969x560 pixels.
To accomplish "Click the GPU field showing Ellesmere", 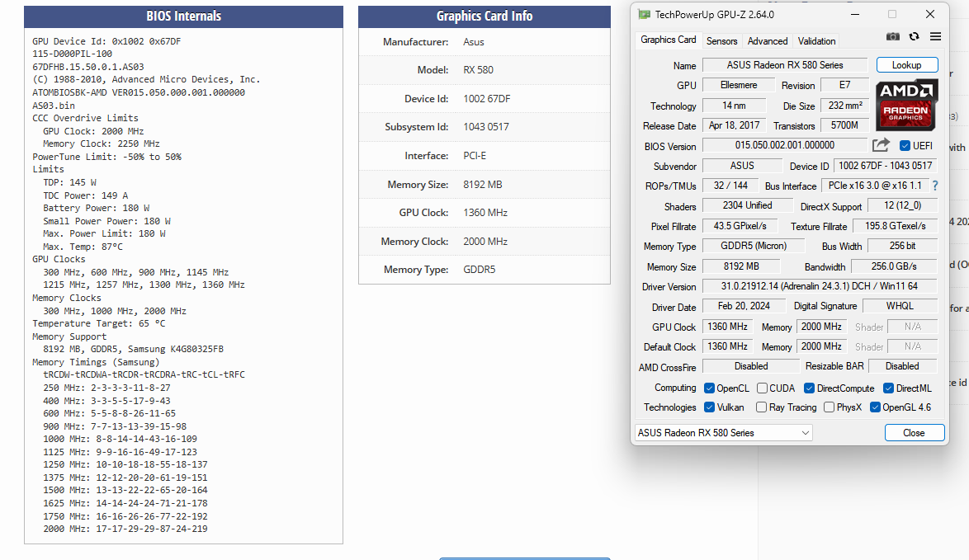I will tap(739, 85).
